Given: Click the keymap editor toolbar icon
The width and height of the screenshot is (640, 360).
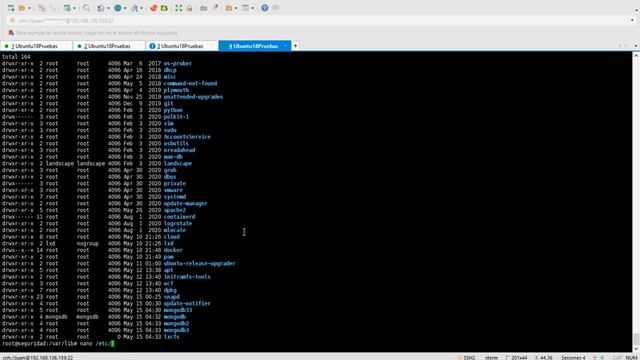Looking at the screenshot, I should 203,8.
